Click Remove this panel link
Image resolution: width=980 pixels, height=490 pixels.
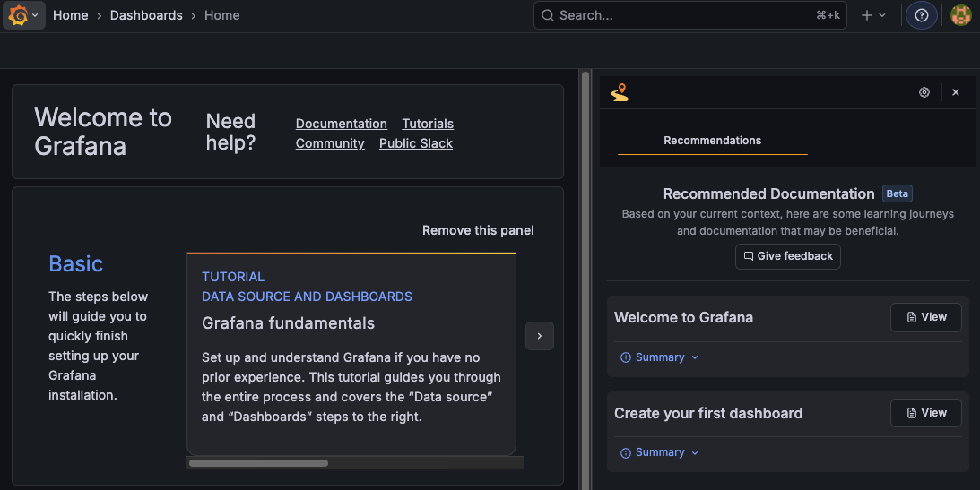pos(478,230)
